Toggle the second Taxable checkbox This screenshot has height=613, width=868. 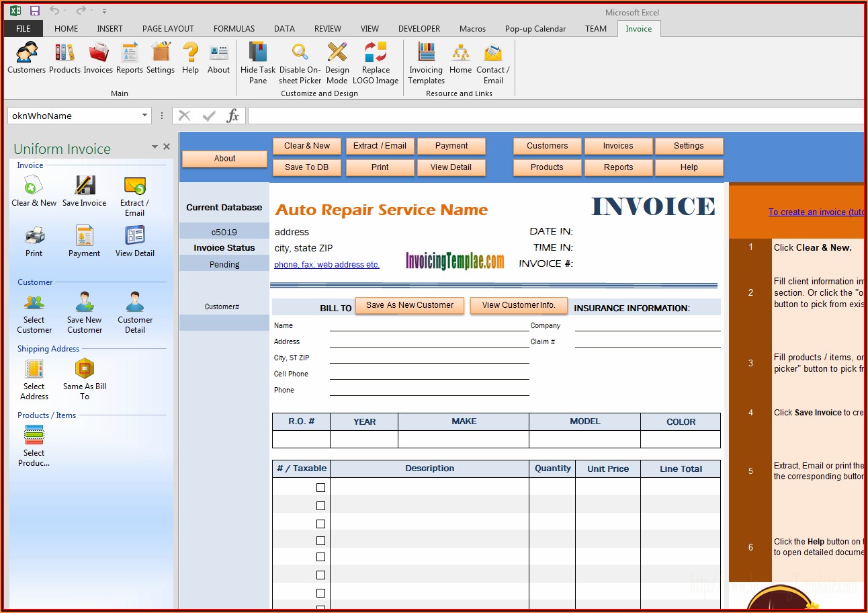point(320,505)
